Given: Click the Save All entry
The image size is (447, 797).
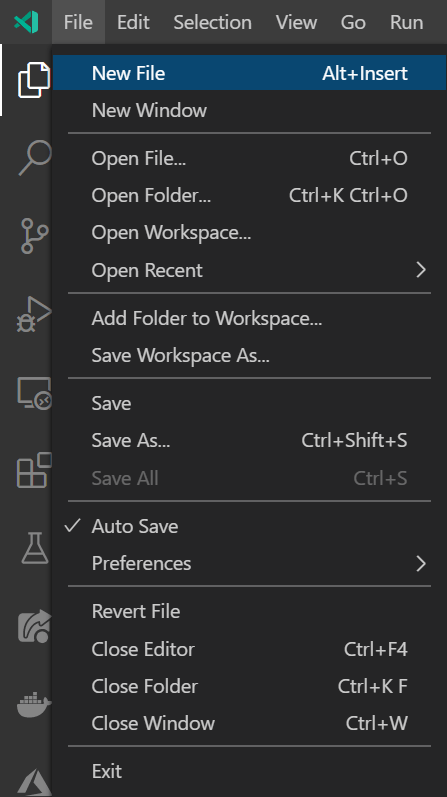Looking at the screenshot, I should [x=249, y=478].
